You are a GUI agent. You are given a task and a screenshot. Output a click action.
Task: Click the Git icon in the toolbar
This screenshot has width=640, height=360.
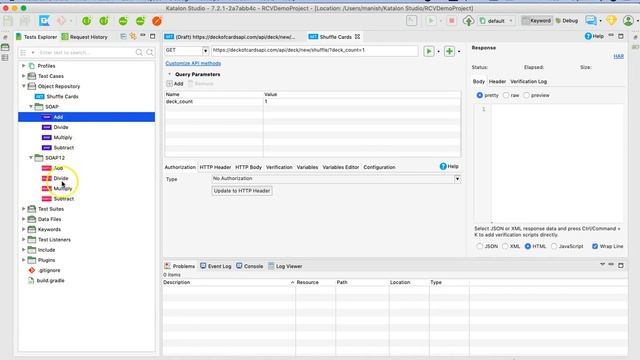[x=61, y=21]
